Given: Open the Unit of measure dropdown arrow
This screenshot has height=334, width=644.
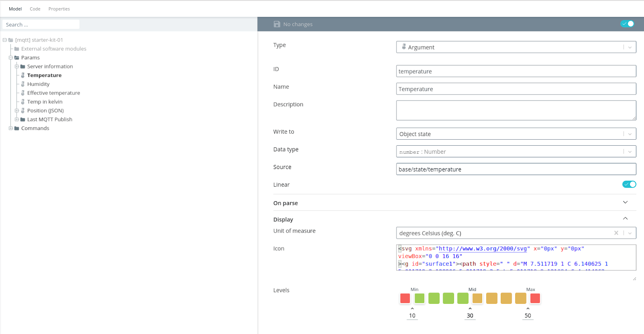Looking at the screenshot, I should click(x=630, y=233).
